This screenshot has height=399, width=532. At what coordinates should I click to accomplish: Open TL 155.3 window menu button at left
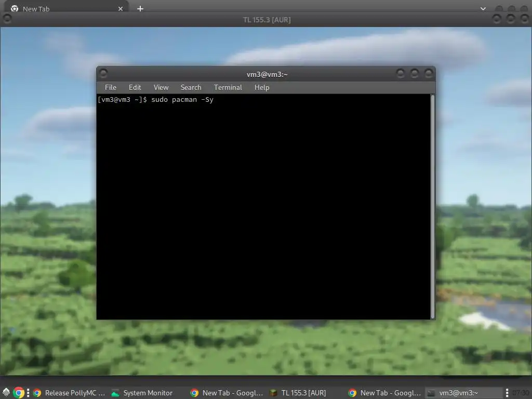[x=7, y=19]
